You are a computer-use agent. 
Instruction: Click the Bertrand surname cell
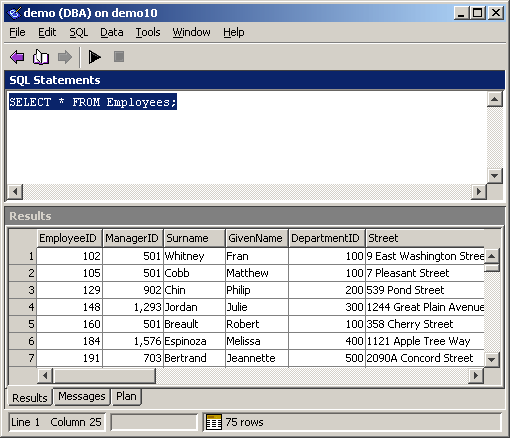coord(194,358)
